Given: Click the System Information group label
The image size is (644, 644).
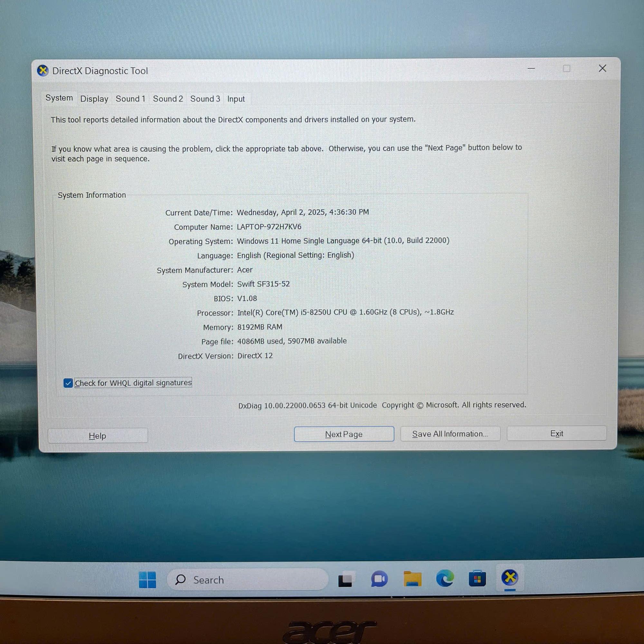Looking at the screenshot, I should tap(92, 195).
